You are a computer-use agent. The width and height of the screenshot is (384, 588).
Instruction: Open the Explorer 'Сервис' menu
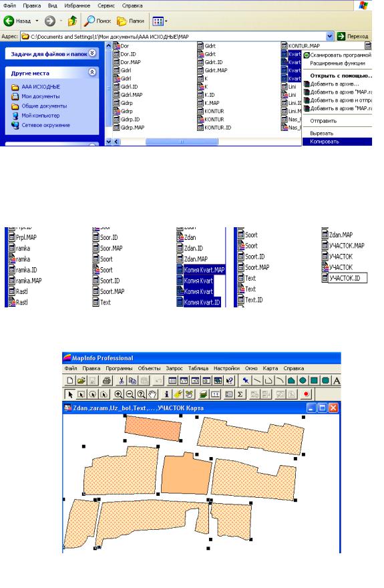point(106,5)
